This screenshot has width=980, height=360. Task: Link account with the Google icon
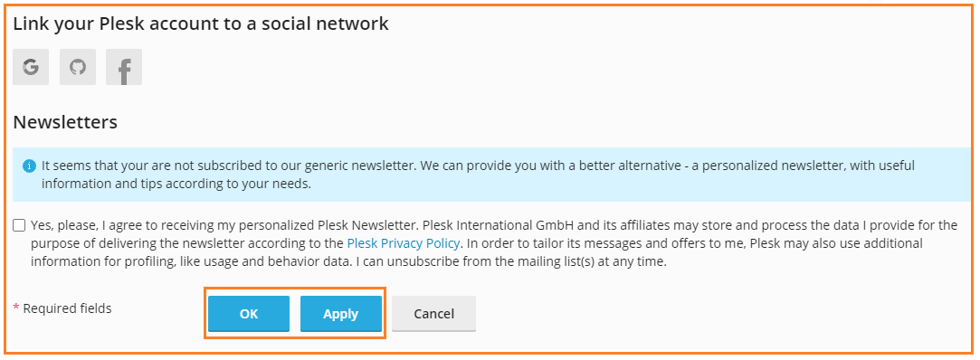click(x=31, y=67)
